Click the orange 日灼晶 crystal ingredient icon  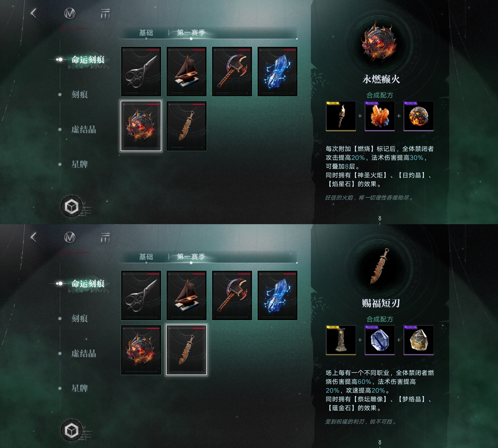pos(380,116)
